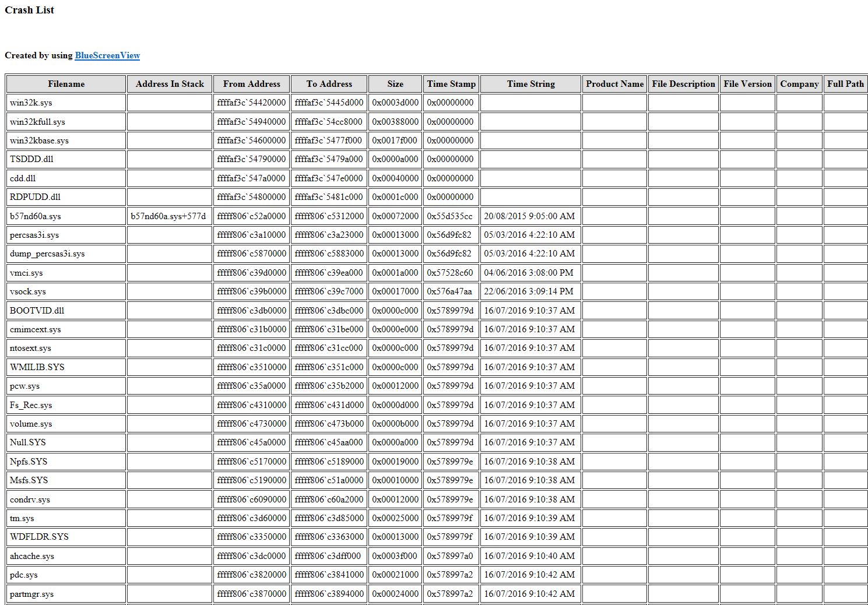The image size is (868, 605).
Task: Click the Time String column header
Action: tap(530, 84)
